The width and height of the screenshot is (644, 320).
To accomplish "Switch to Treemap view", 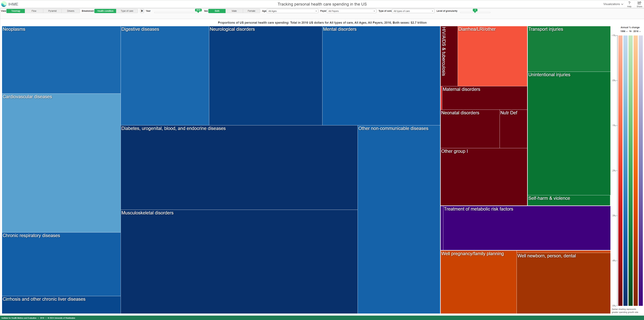I will [15, 11].
